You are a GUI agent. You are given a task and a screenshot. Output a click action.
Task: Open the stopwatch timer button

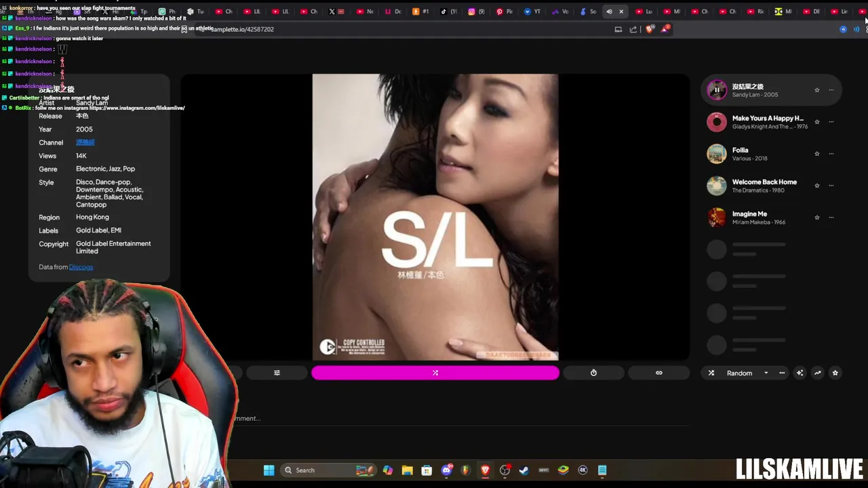coord(593,373)
